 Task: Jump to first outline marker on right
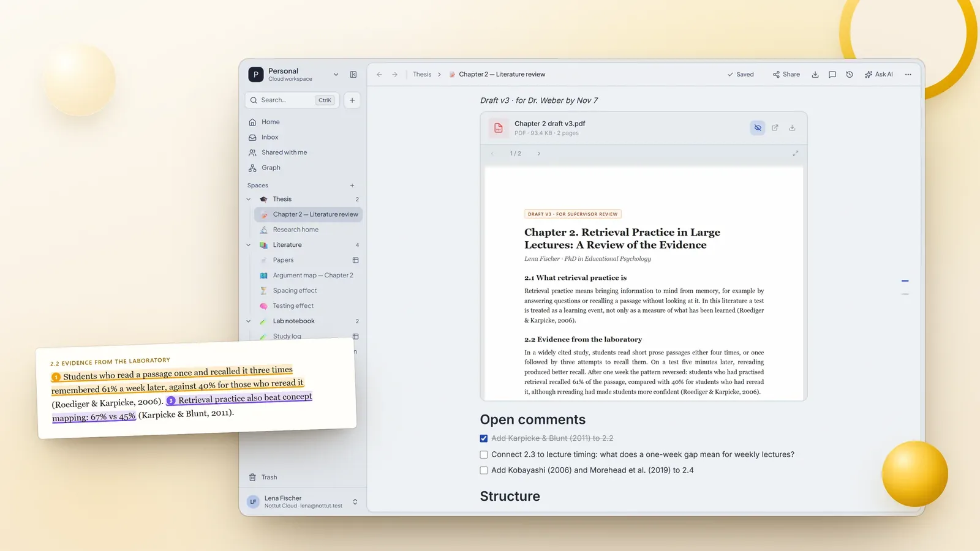905,281
